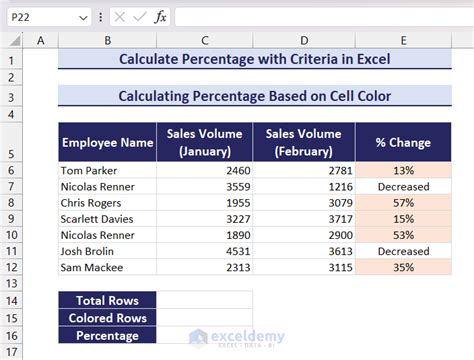This screenshot has height=360, width=474.
Task: Select January value 3559
Action: [x=205, y=187]
